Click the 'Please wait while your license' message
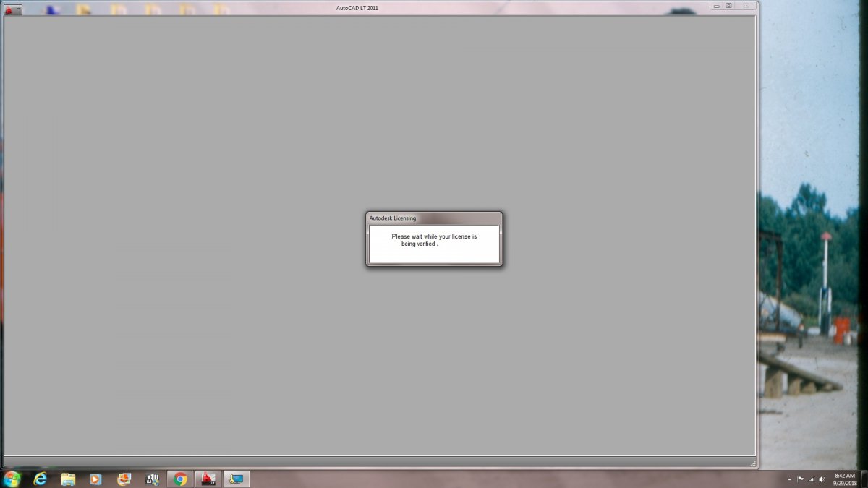Screen dimensions: 868x488 434,240
